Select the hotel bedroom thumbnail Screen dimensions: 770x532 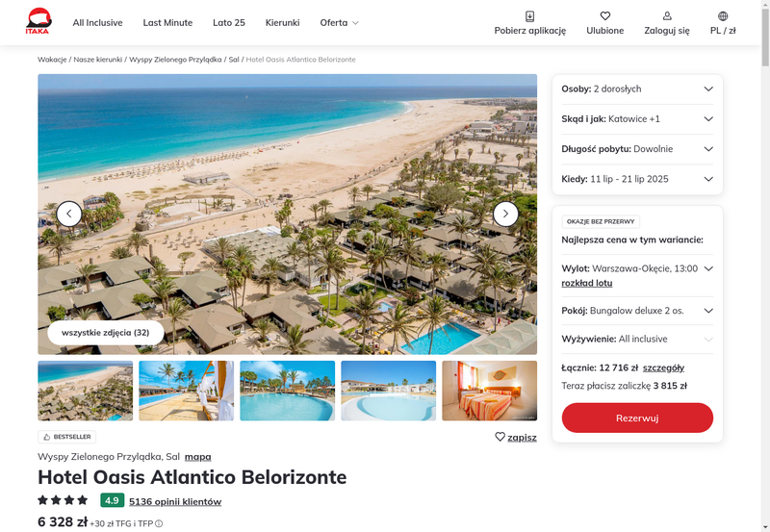[x=489, y=391]
